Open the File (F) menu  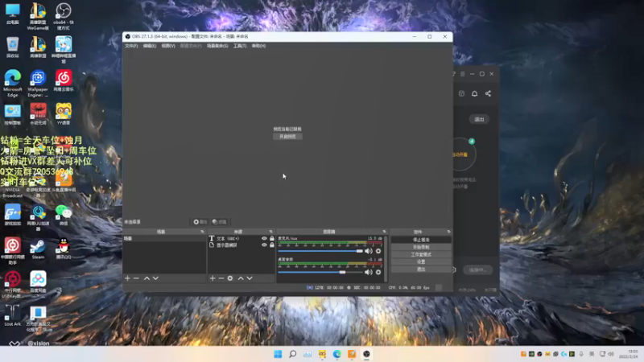(x=131, y=46)
